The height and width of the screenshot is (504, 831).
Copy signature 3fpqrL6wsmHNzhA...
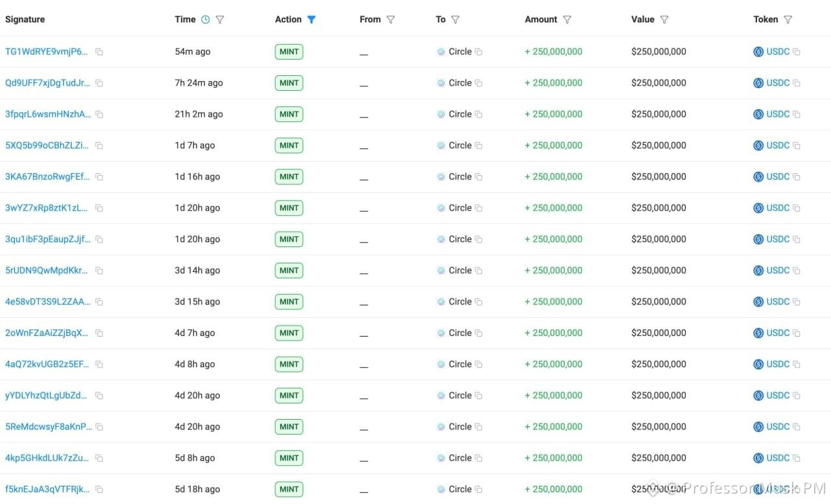pos(99,114)
